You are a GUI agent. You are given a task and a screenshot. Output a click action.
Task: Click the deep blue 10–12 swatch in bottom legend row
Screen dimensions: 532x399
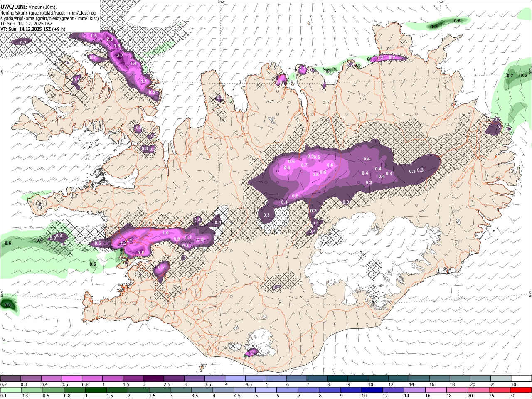[x=371, y=390]
